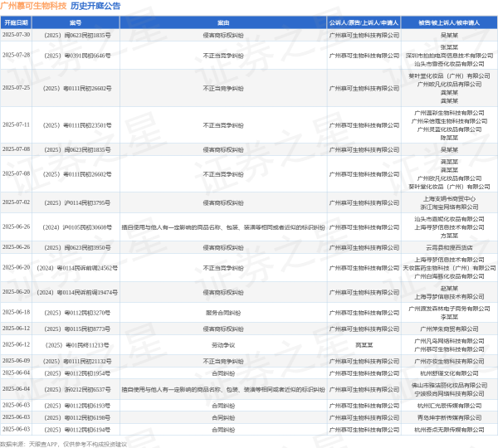
Task: Click the 案由 column header
Action: tap(223, 23)
